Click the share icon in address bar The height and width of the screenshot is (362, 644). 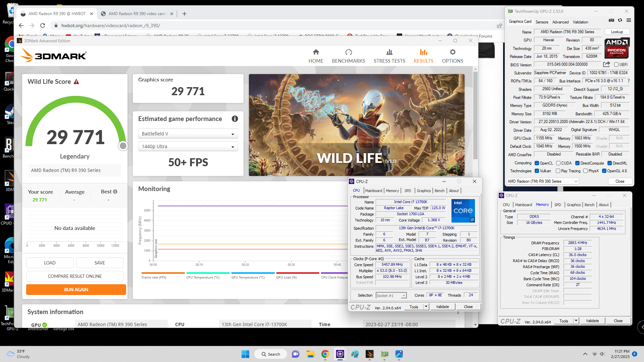click(499, 25)
